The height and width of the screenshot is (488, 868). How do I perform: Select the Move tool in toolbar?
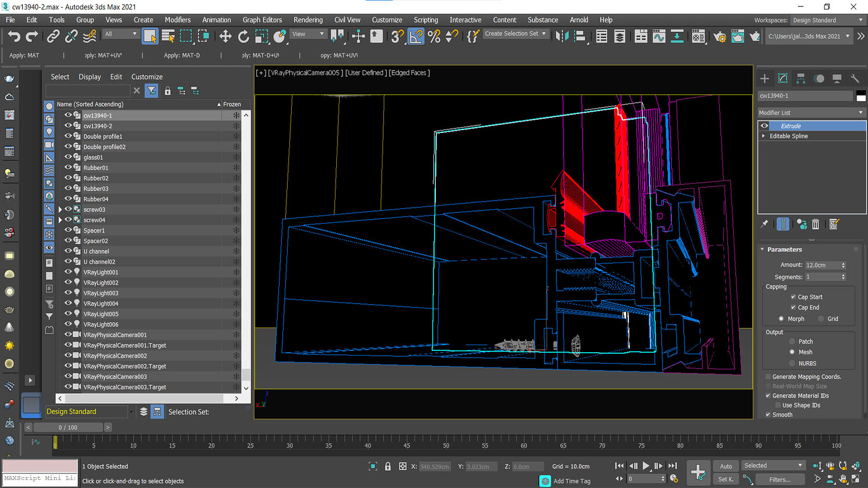[225, 36]
